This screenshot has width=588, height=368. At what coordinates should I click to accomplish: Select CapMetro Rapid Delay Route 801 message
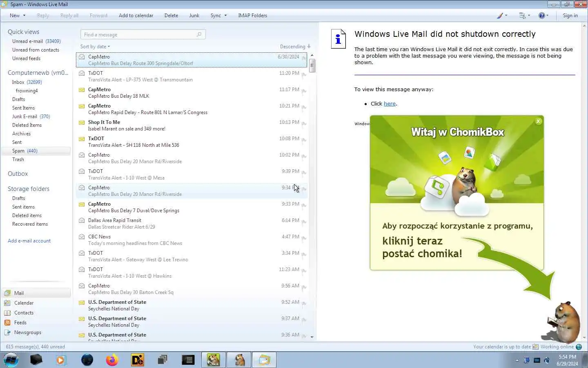[192, 109]
